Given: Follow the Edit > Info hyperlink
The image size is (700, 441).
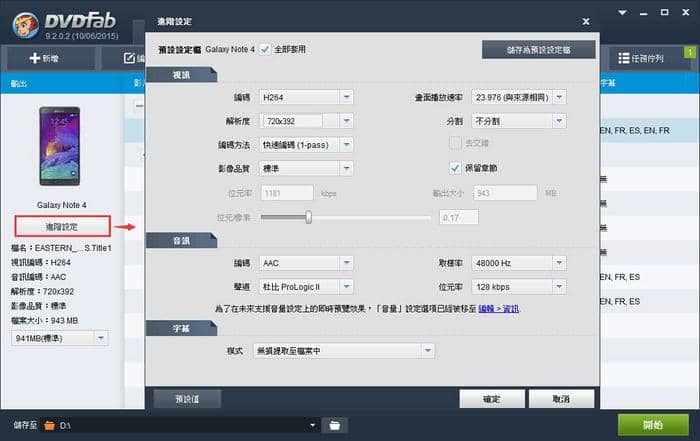Looking at the screenshot, I should tap(499, 309).
